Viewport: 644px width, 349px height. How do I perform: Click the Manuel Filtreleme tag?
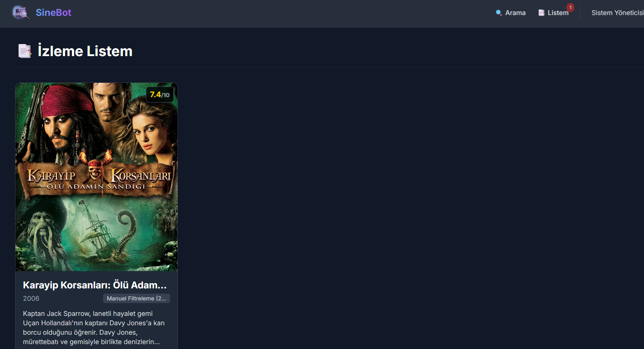click(x=136, y=299)
